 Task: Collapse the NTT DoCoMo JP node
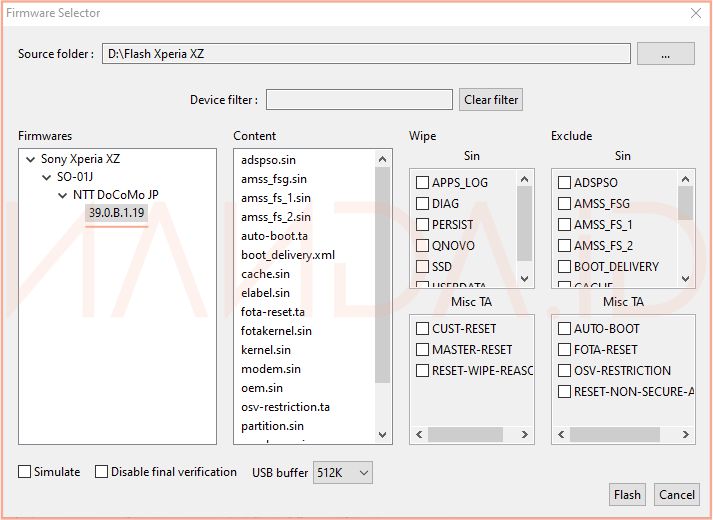pyautogui.click(x=63, y=196)
